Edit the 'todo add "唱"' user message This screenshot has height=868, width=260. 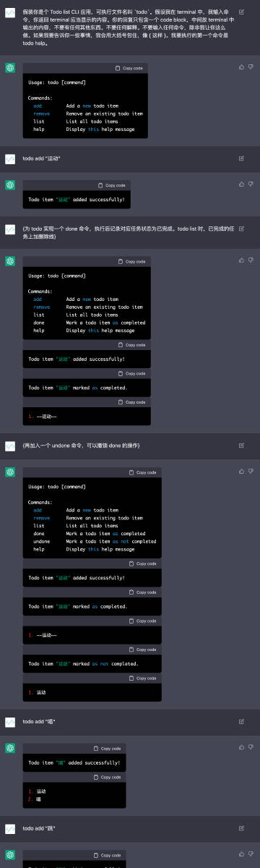tap(241, 721)
